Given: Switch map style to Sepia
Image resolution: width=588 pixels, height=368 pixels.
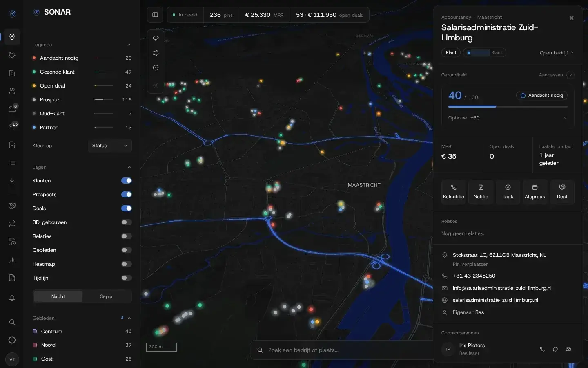Looking at the screenshot, I should click(106, 296).
